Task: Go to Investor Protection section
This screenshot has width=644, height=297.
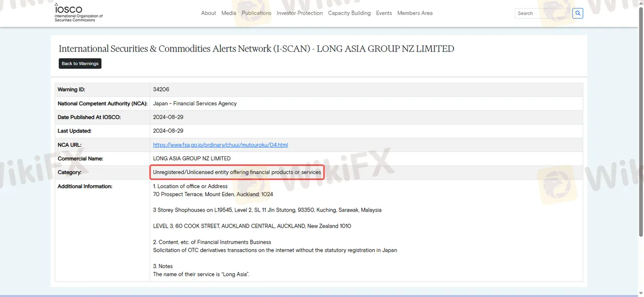Action: point(299,13)
